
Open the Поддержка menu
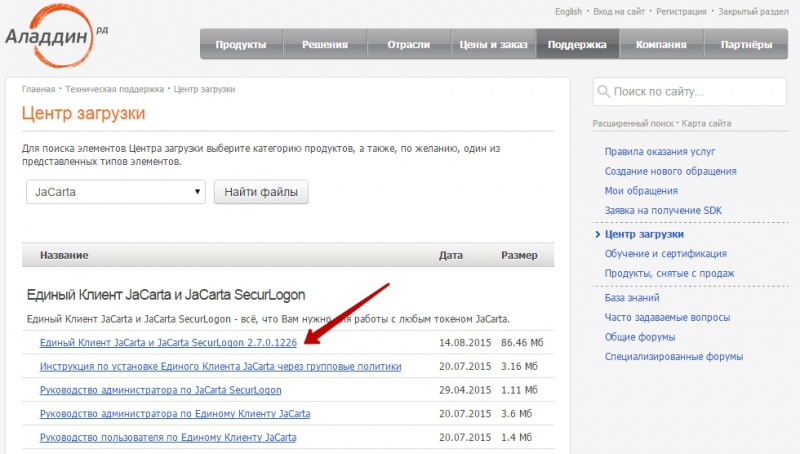coord(577,44)
